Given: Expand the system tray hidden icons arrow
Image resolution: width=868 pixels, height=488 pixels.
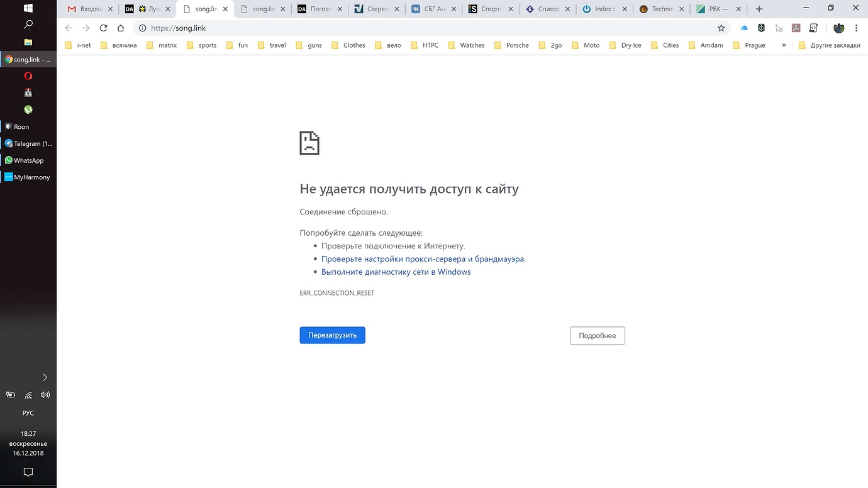Looking at the screenshot, I should [x=45, y=377].
